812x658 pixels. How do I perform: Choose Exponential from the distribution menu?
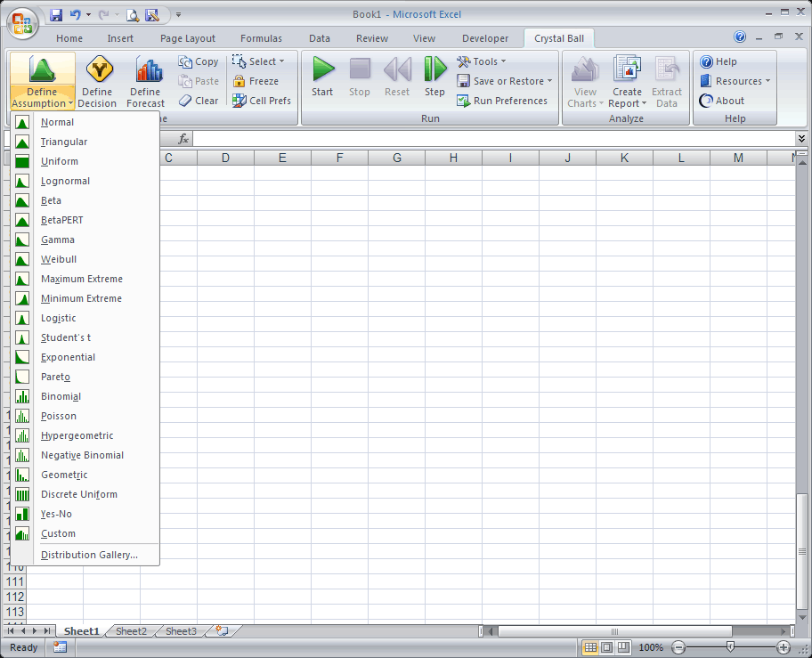[68, 357]
